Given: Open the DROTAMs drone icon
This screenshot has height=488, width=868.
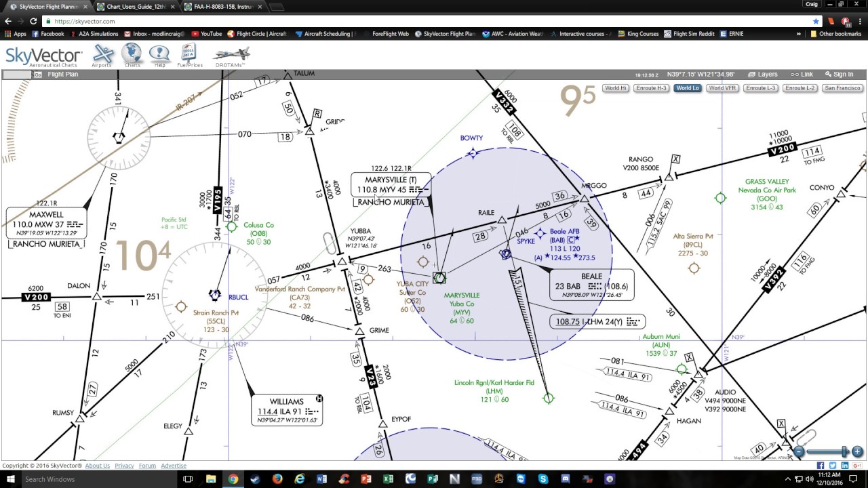Looking at the screenshot, I should (x=231, y=57).
